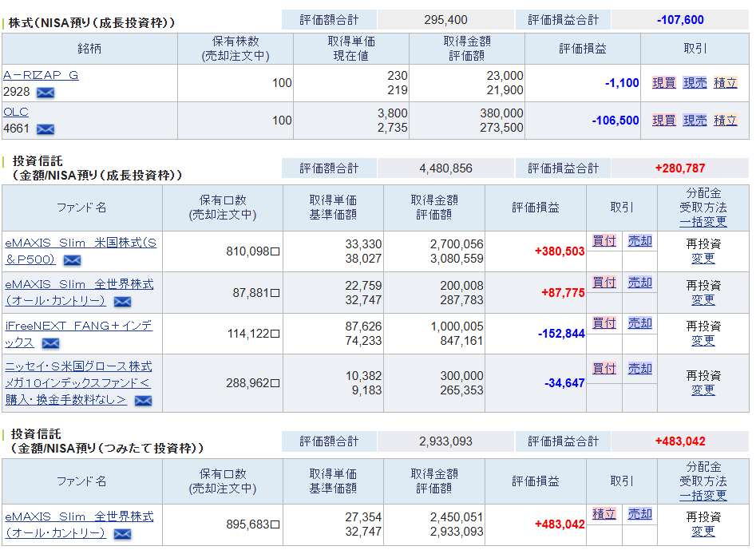
Task: Click 一括変更 in the つみたて投資枠 table header
Action: pyautogui.click(x=703, y=496)
